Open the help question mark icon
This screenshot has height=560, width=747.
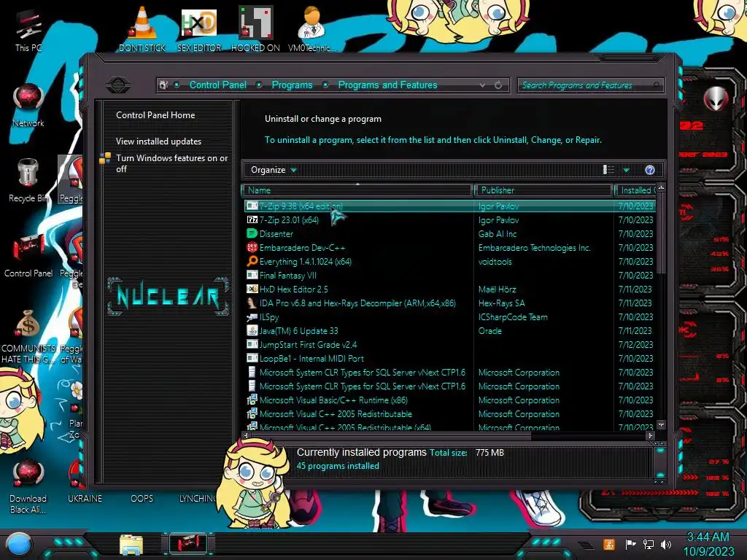(x=650, y=170)
